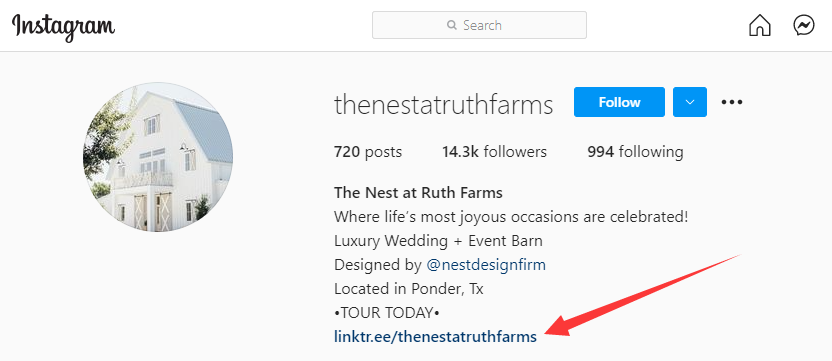This screenshot has height=361, width=832.
Task: Click The Nest at Ruth Farms name
Action: click(x=418, y=193)
